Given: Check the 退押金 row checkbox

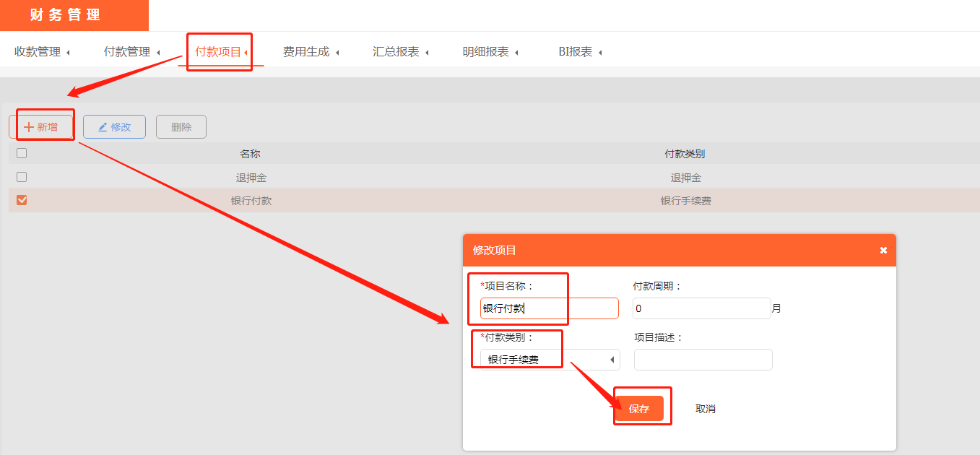Looking at the screenshot, I should pyautogui.click(x=22, y=177).
